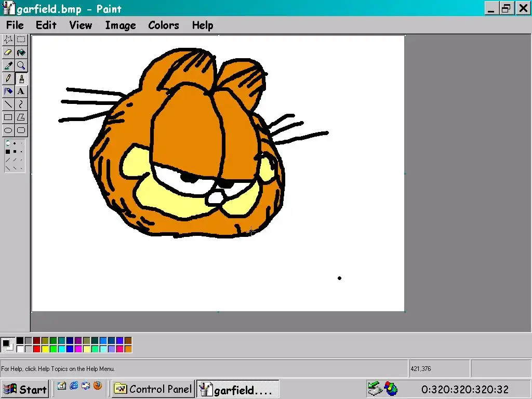Choose the large round brush shape

point(8,143)
